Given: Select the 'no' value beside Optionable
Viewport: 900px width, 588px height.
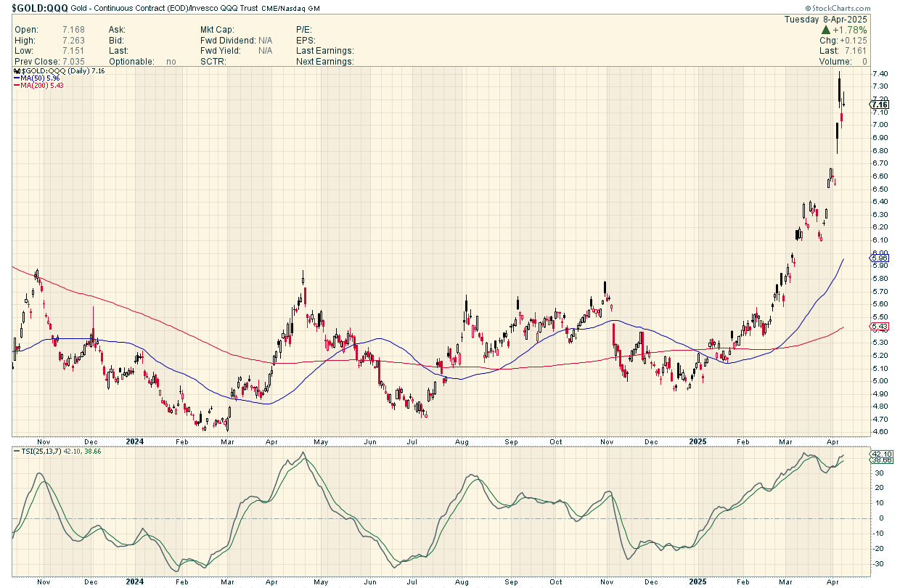Looking at the screenshot, I should (171, 62).
